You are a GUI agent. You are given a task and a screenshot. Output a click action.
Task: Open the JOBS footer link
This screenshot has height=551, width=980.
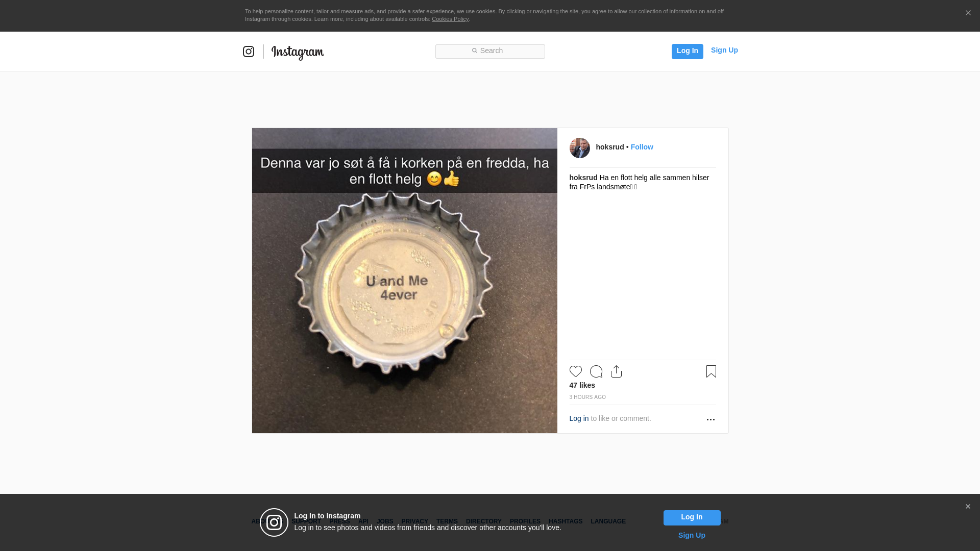click(x=385, y=521)
